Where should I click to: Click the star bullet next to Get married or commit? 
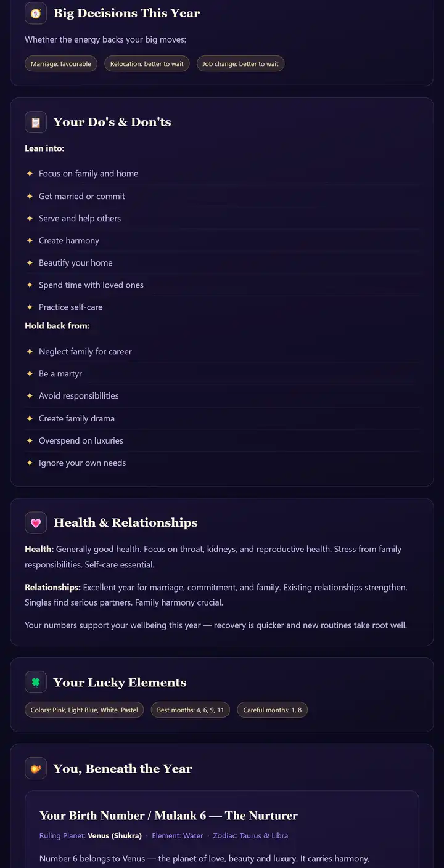(30, 196)
